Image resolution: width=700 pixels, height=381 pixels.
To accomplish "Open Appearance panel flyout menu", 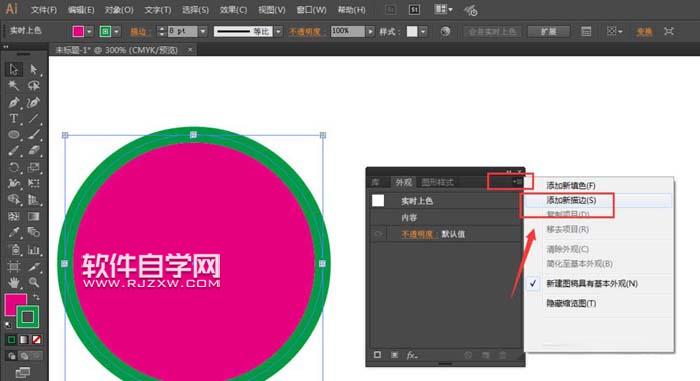I will click(517, 182).
